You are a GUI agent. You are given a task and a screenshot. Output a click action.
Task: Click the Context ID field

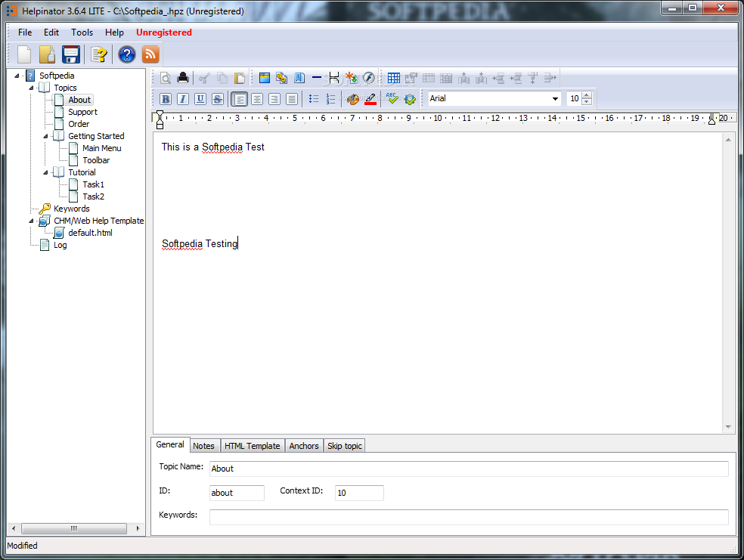tap(359, 493)
